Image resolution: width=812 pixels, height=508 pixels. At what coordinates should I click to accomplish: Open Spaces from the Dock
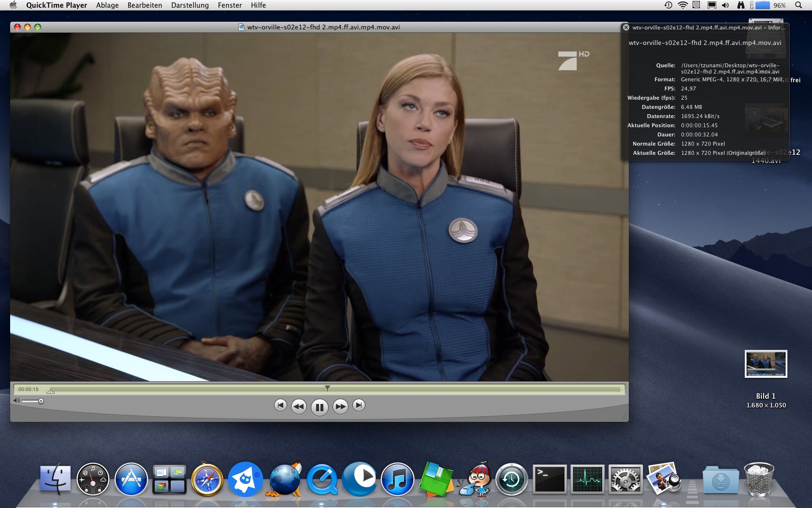pos(169,479)
